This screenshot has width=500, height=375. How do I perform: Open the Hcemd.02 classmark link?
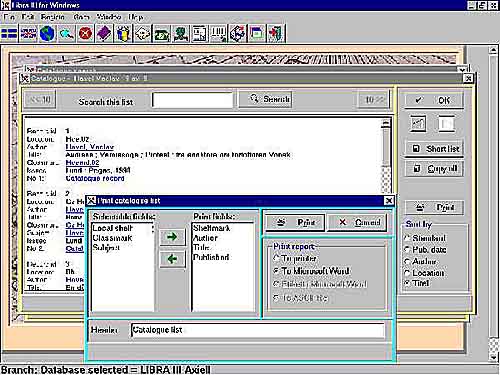(82, 163)
